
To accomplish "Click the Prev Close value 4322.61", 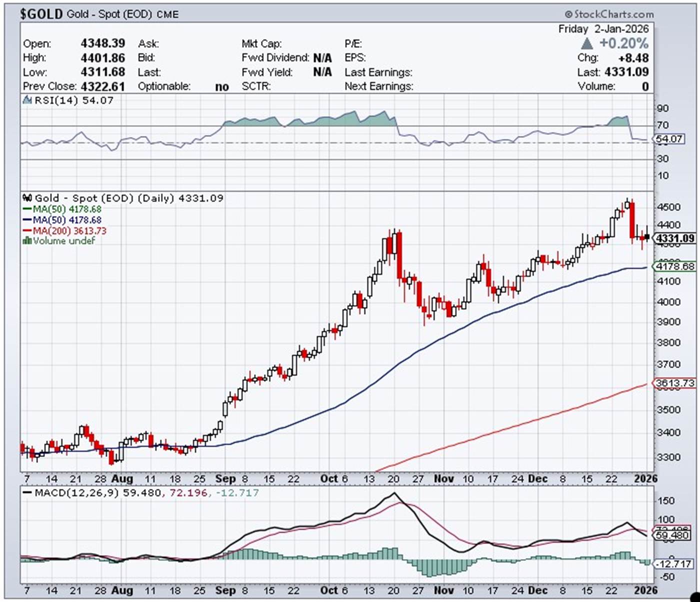I will pos(102,86).
